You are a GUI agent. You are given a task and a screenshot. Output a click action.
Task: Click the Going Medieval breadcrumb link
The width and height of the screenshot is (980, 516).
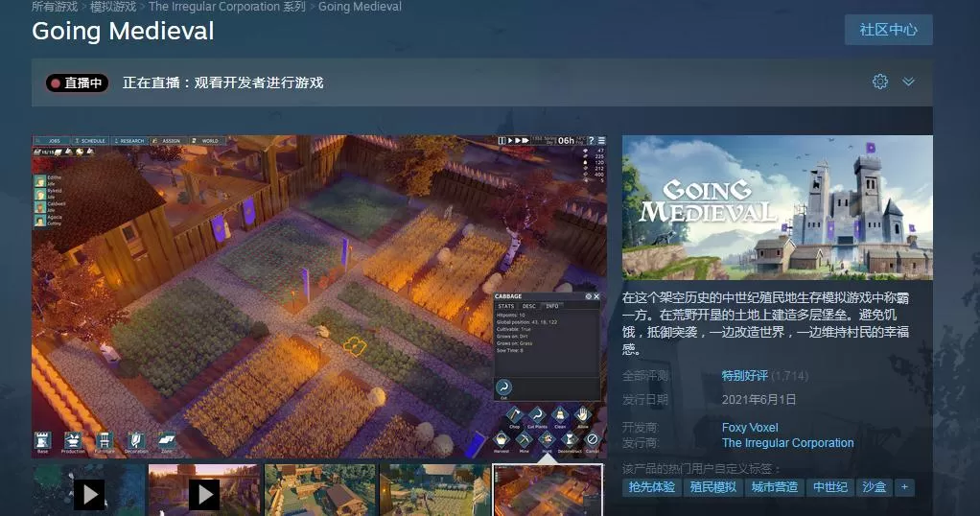pos(360,7)
